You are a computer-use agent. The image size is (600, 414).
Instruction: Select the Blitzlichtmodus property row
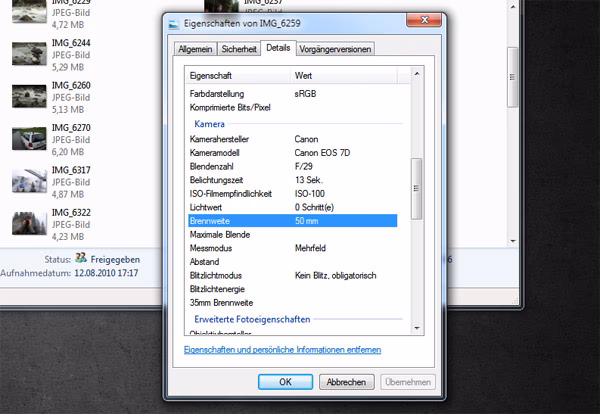(x=293, y=275)
